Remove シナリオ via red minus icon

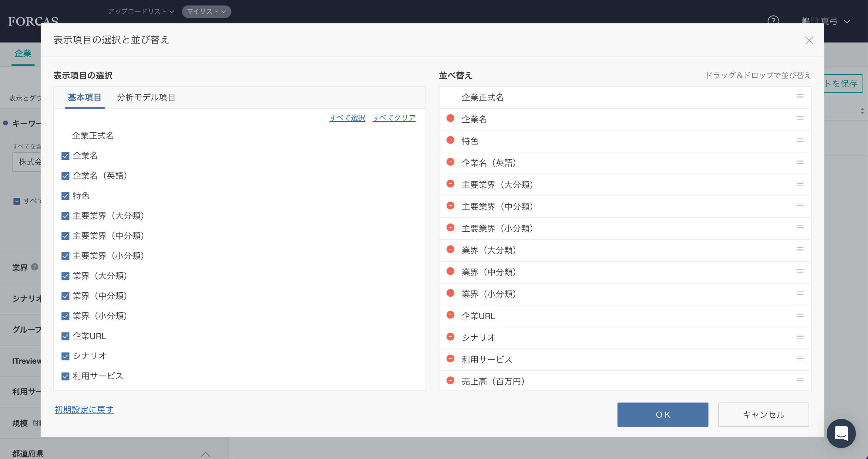pos(450,337)
